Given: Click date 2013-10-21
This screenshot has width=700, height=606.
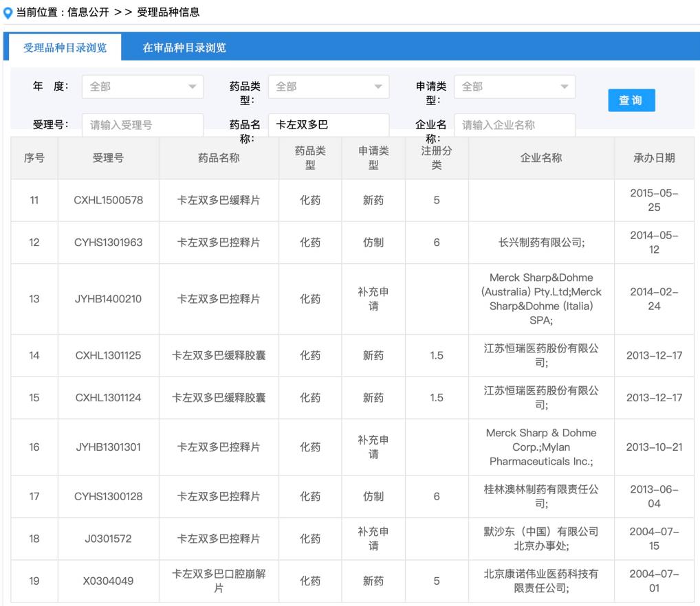Looking at the screenshot, I should point(654,447).
